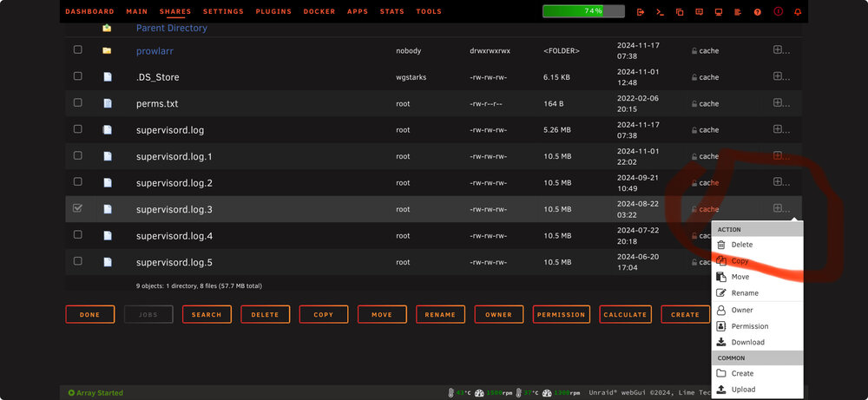Viewport: 868px width, 400px height.
Task: Choose Upload in the Common popup section
Action: [757, 390]
